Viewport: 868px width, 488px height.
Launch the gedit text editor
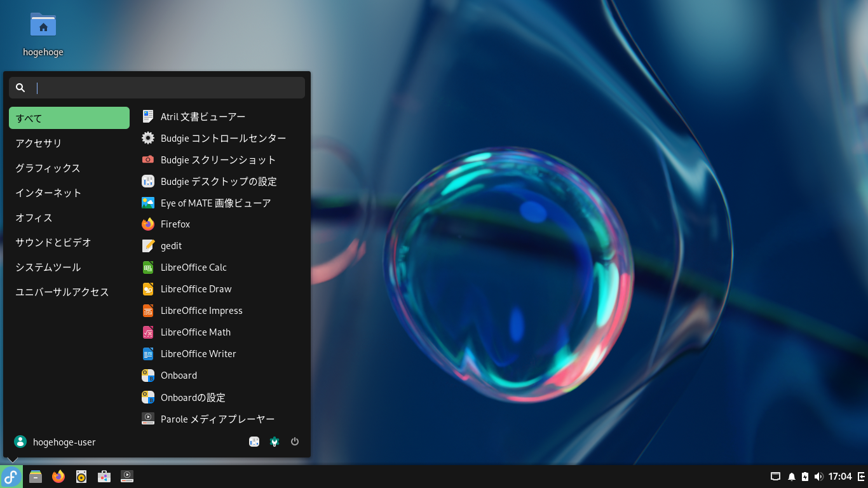220,246
